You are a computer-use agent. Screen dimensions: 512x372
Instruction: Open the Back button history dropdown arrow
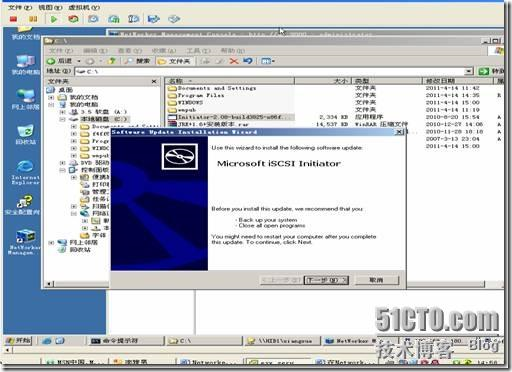point(79,61)
